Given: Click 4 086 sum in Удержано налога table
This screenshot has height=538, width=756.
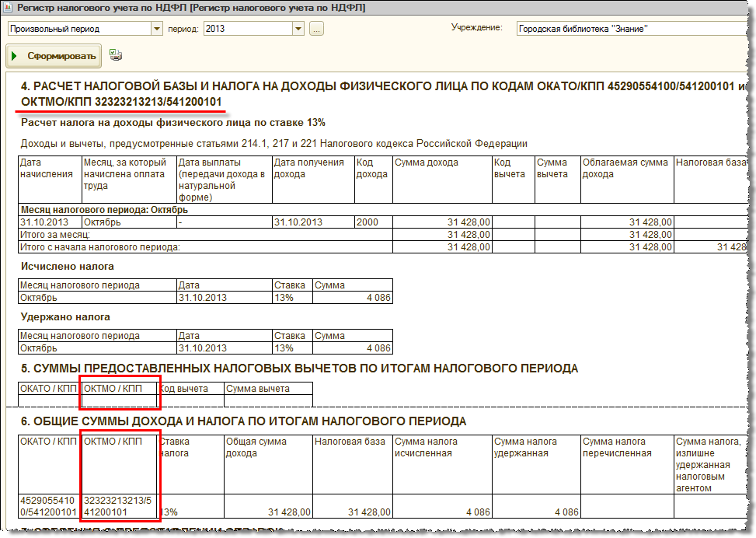Looking at the screenshot, I should (x=353, y=348).
